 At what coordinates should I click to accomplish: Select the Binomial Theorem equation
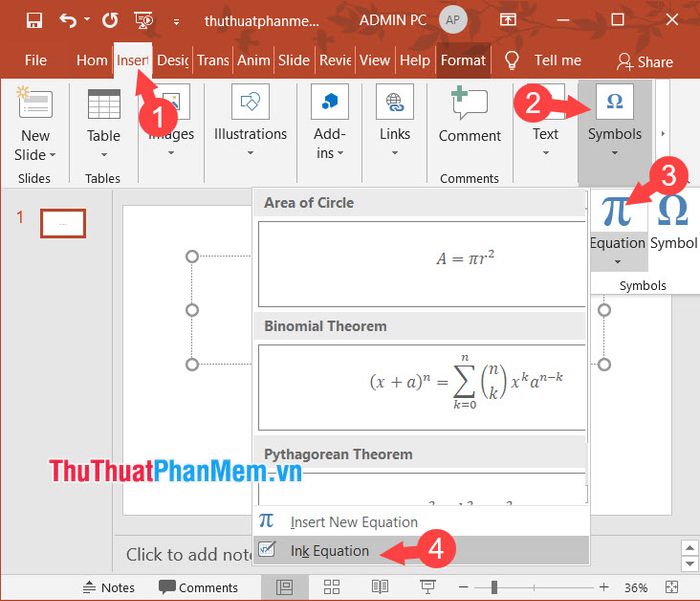coord(421,387)
